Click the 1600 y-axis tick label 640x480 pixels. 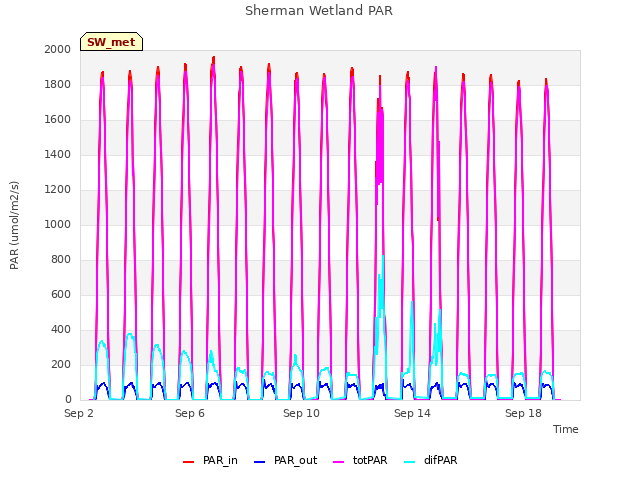(58, 120)
